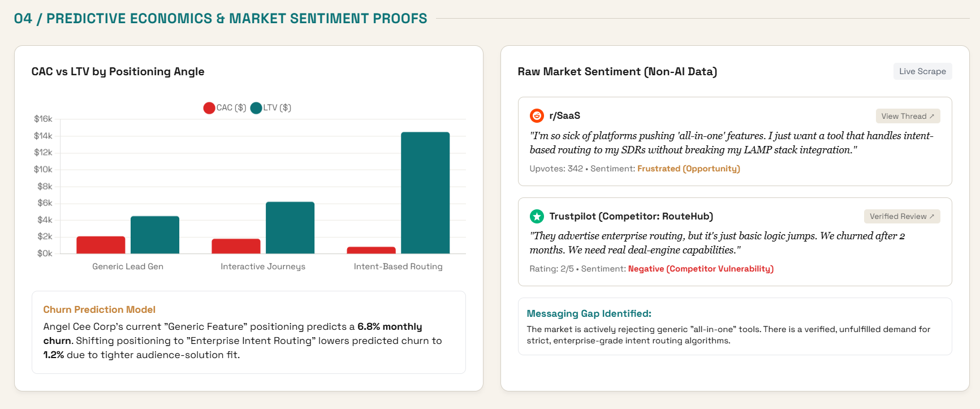
Task: Click the section 04 Predictive Economics header
Action: 221,19
